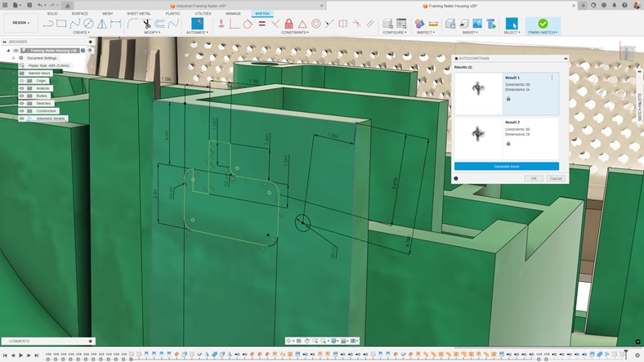This screenshot has width=644, height=362.
Task: Apply the Concentric constraint
Action: click(315, 24)
